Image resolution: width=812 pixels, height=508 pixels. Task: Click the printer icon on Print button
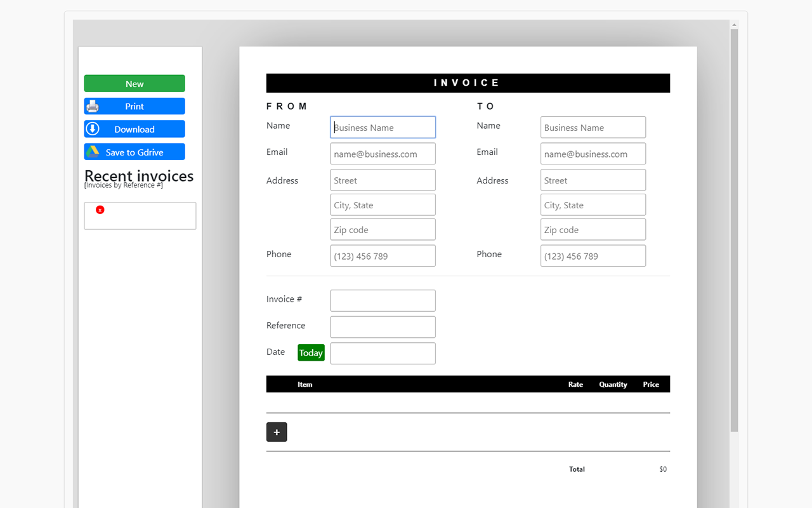[x=93, y=106]
